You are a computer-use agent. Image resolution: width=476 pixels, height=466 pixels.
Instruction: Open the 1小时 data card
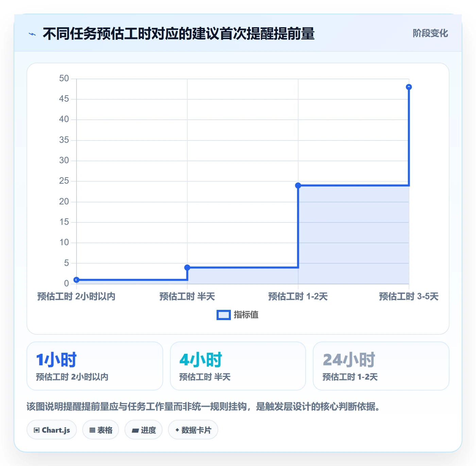pyautogui.click(x=95, y=366)
